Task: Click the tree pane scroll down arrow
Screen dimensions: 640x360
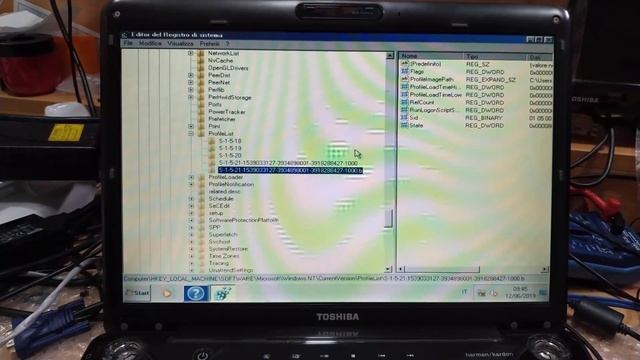Action: point(388,269)
